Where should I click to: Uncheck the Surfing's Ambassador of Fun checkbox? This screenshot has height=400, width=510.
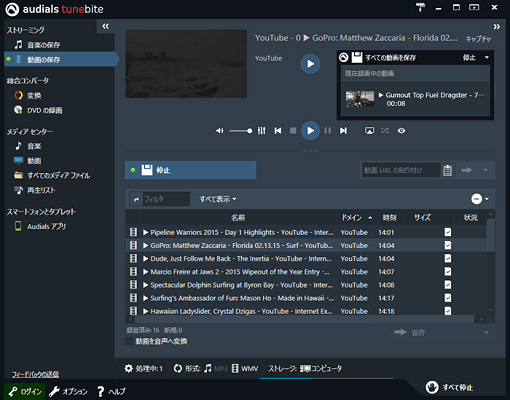click(448, 298)
